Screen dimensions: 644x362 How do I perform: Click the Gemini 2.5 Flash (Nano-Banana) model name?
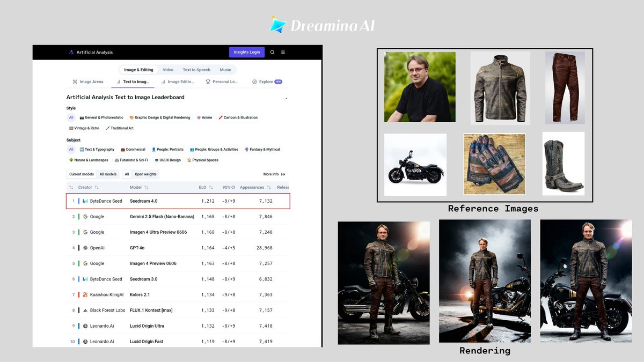[x=162, y=217]
